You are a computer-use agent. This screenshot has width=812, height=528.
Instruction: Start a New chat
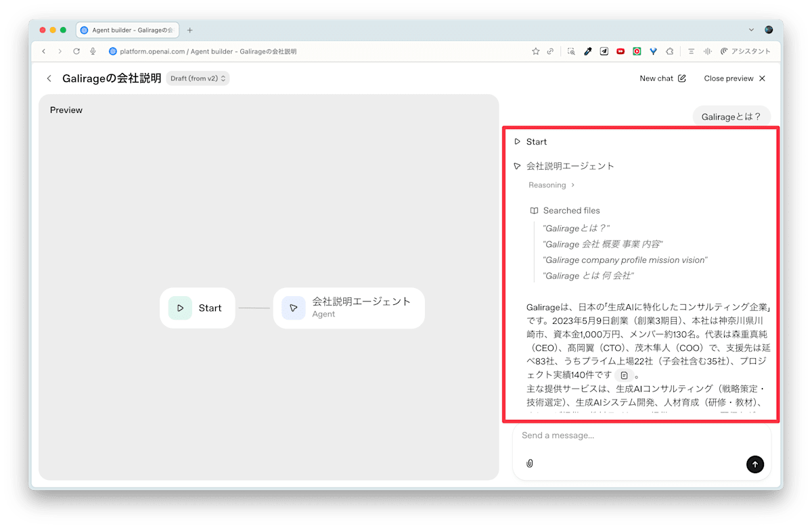tap(662, 78)
